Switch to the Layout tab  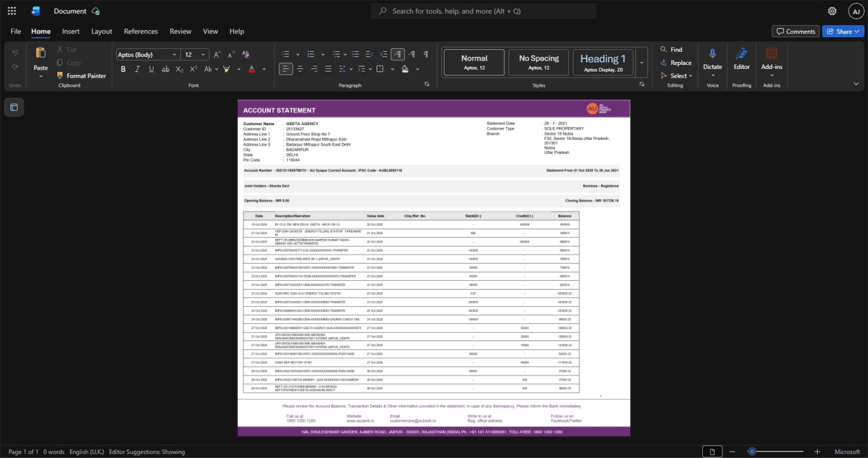point(102,31)
